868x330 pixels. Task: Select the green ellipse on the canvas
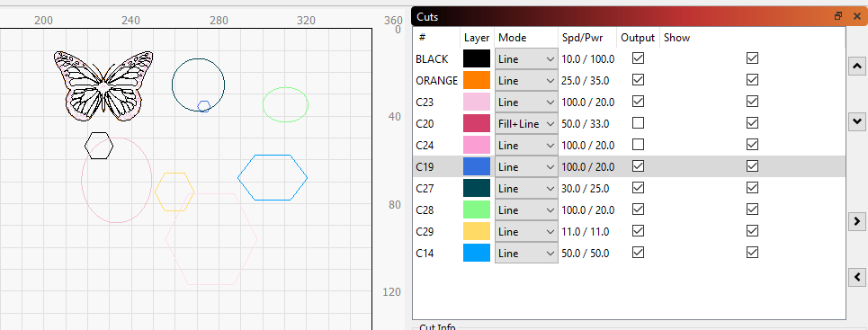tap(285, 104)
